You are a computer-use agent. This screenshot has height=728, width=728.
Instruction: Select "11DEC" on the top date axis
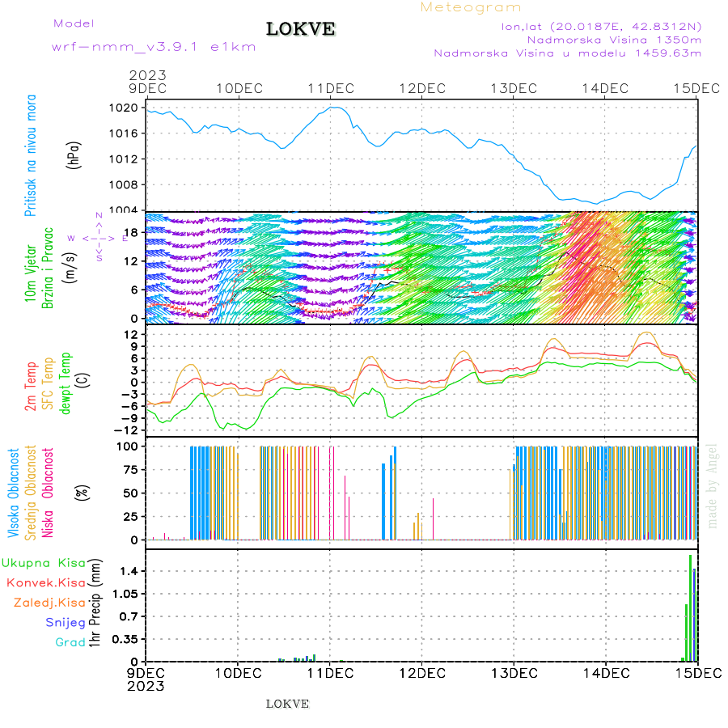[x=331, y=89]
